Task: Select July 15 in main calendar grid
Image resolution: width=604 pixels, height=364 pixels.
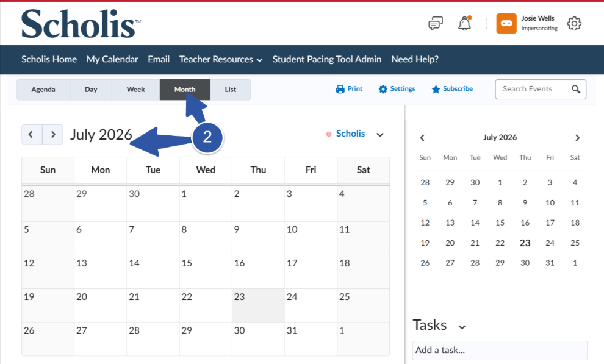Action: pos(206,272)
